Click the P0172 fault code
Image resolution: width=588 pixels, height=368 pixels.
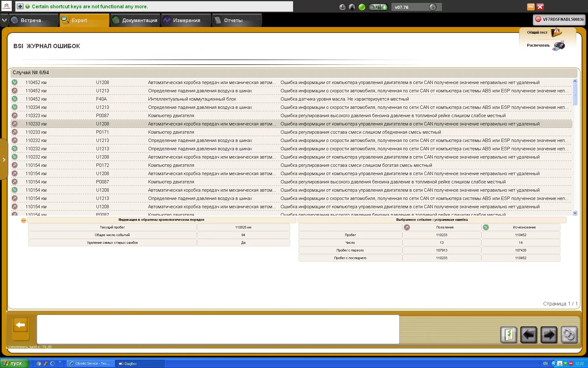[102, 165]
